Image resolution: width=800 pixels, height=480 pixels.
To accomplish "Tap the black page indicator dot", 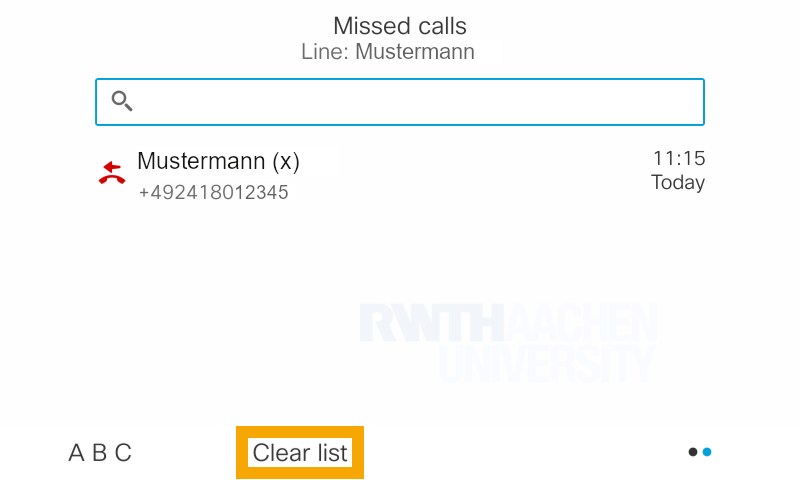I will 693,452.
